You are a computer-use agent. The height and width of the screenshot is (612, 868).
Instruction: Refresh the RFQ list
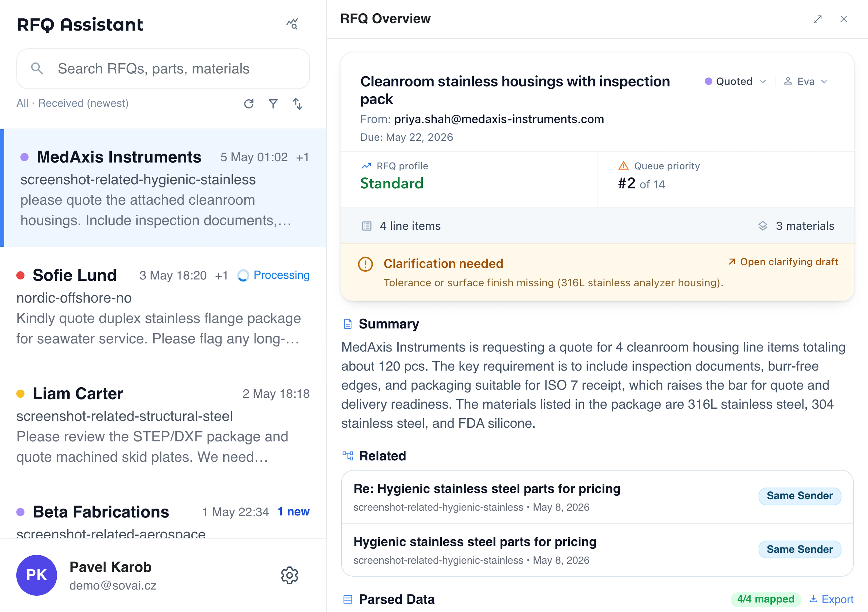[249, 104]
